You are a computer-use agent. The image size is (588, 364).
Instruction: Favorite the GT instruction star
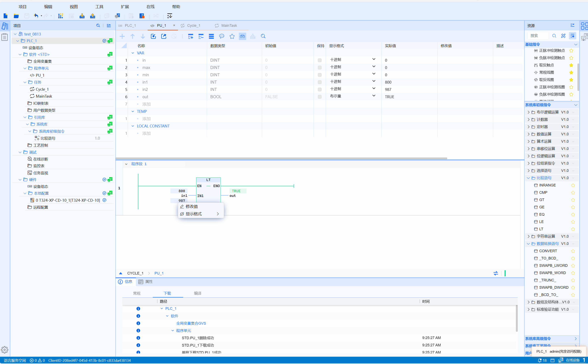coord(573,200)
